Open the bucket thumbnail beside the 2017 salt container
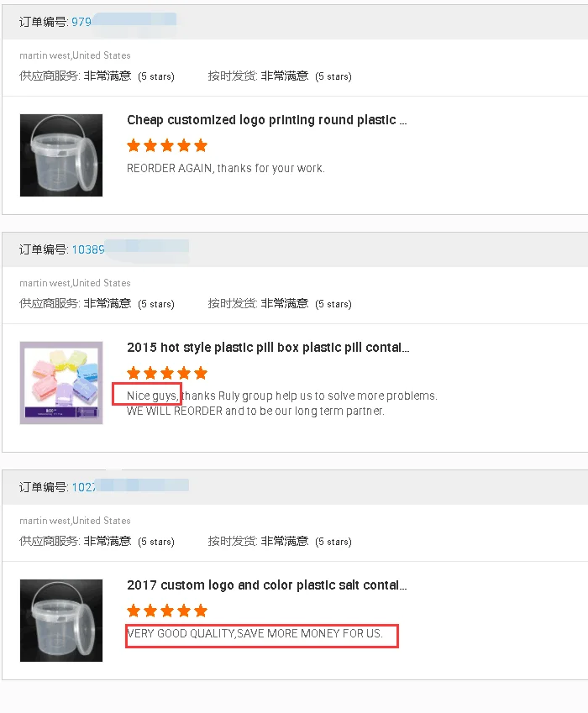Viewport: 588px width, 713px height. pyautogui.click(x=61, y=621)
